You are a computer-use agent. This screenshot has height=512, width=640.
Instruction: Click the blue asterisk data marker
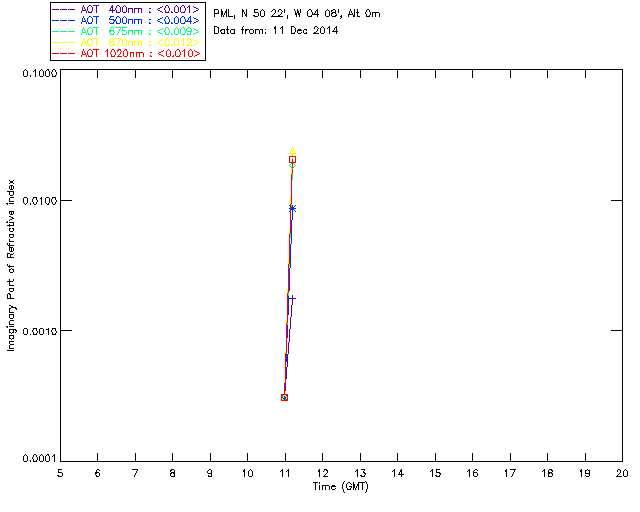[292, 208]
